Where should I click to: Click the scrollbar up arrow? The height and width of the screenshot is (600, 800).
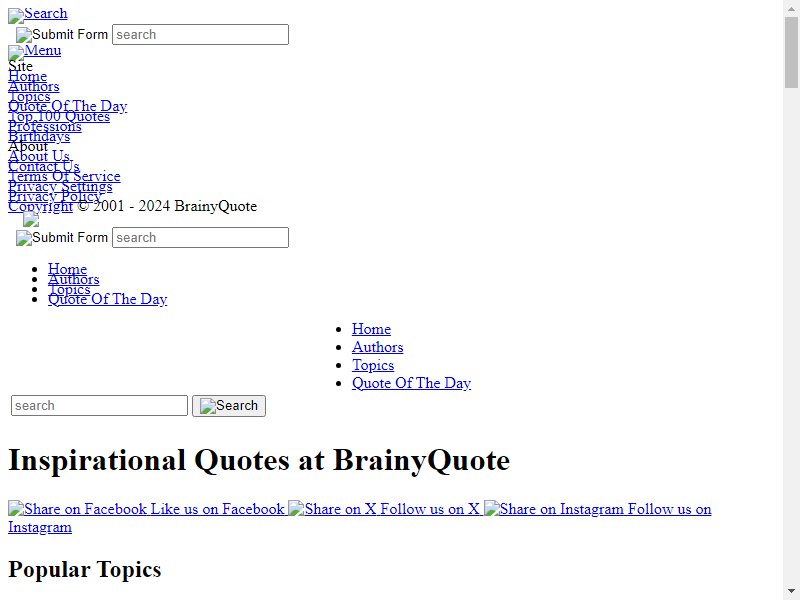791,9
